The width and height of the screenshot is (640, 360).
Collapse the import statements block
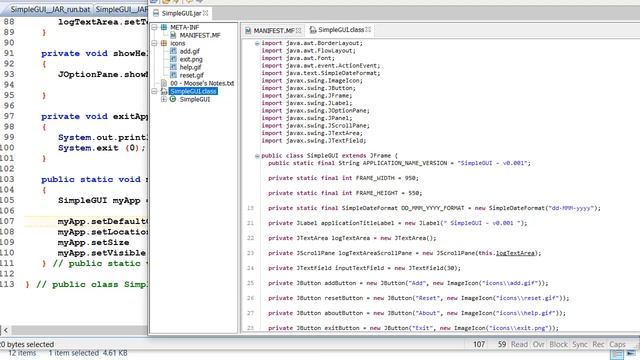coord(257,43)
